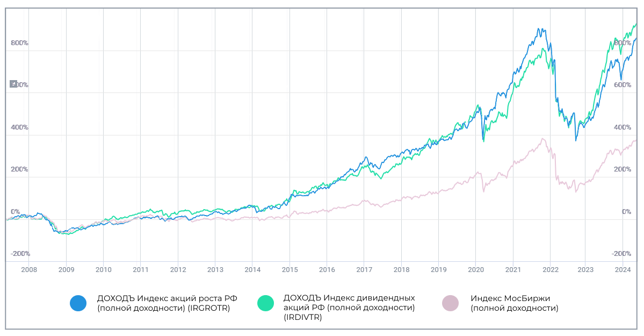Click the green IRDIVTR legend circle
This screenshot has height=336, width=644.
(266, 303)
